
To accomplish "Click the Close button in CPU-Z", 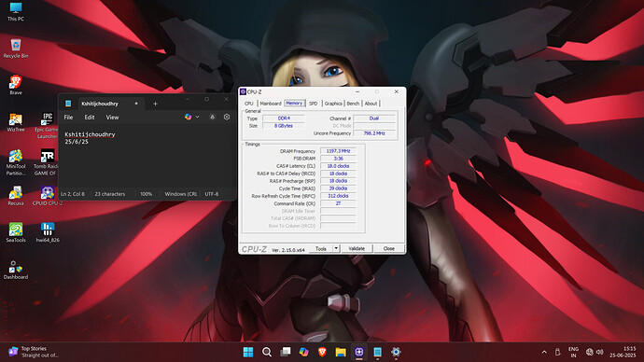I will [x=389, y=248].
